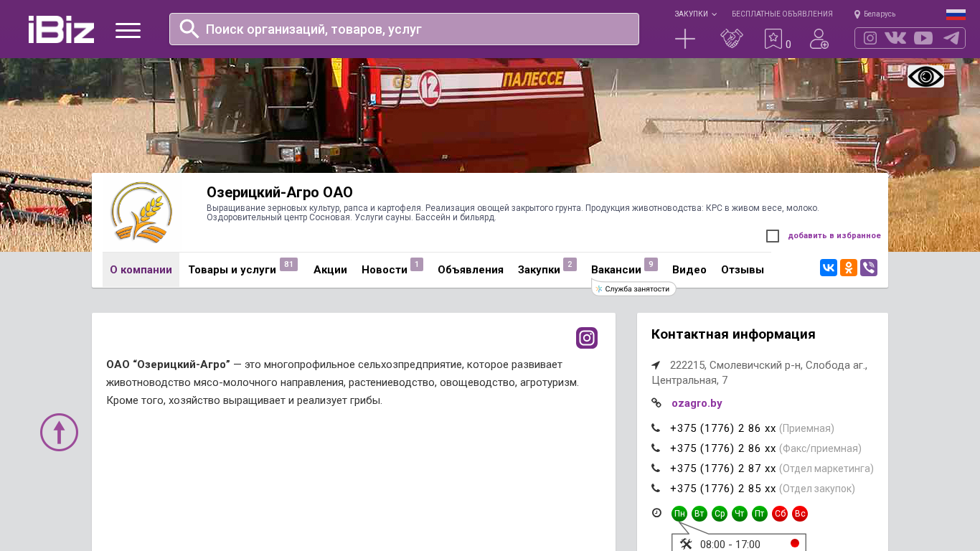The width and height of the screenshot is (980, 551).
Task: Click the address text Слобода аг., Центральная, 7
Action: pos(760,372)
